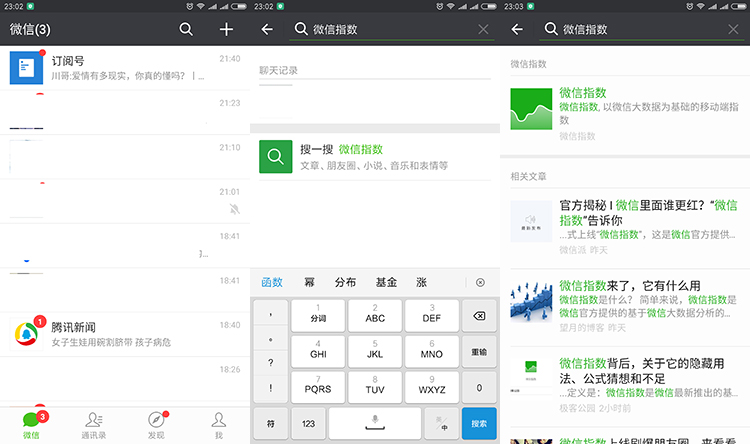Tap the 123 numeric key
750x444 pixels.
(x=309, y=423)
